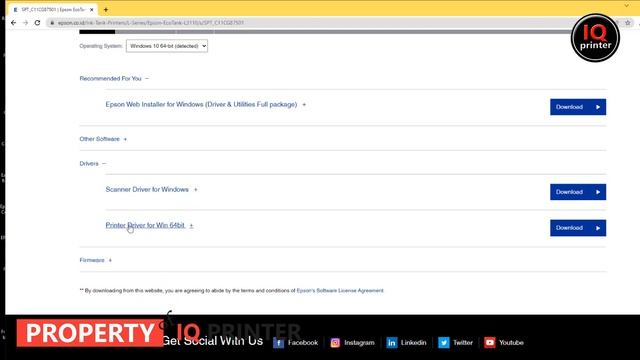Open the Facebook text link
This screenshot has width=640, height=360.
tap(303, 343)
